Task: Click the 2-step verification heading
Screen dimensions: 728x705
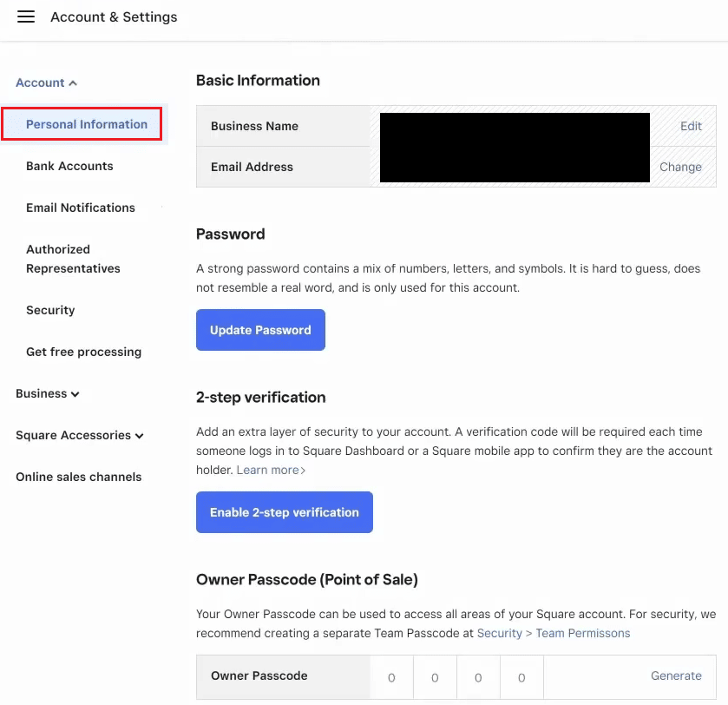Action: click(260, 397)
